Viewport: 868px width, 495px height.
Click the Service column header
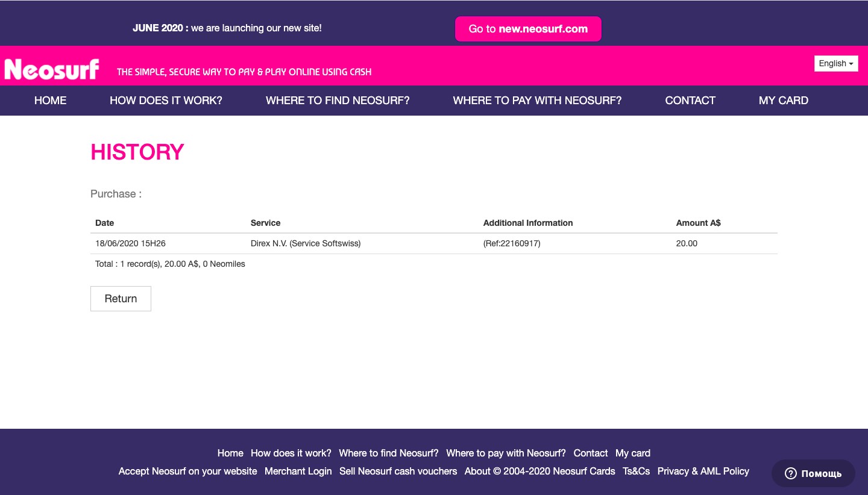point(266,223)
